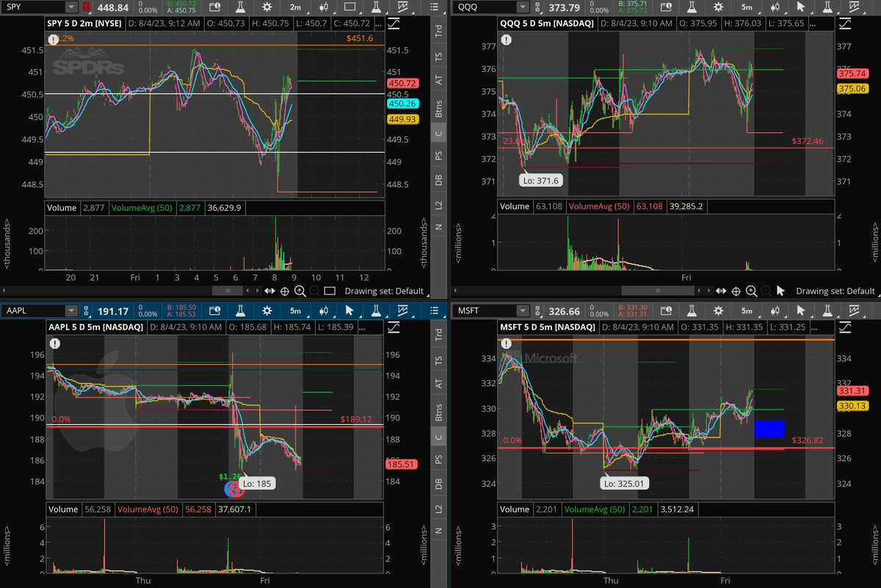The height and width of the screenshot is (588, 881).
Task: Select candlestick chart type icon for SPY
Action: (x=325, y=7)
